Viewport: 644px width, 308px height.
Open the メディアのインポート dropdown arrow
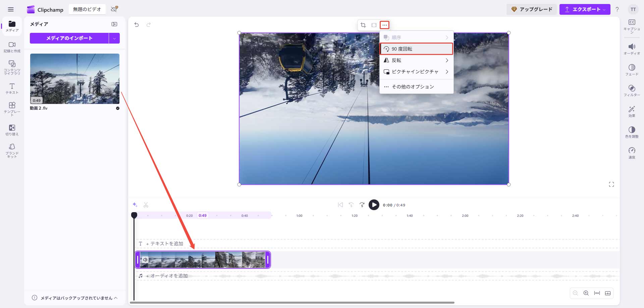(114, 38)
